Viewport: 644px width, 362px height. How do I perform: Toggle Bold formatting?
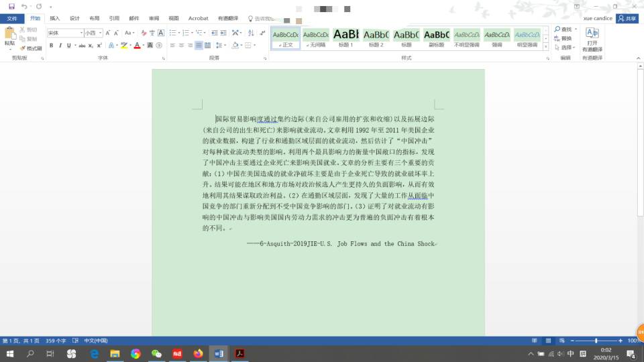point(51,46)
